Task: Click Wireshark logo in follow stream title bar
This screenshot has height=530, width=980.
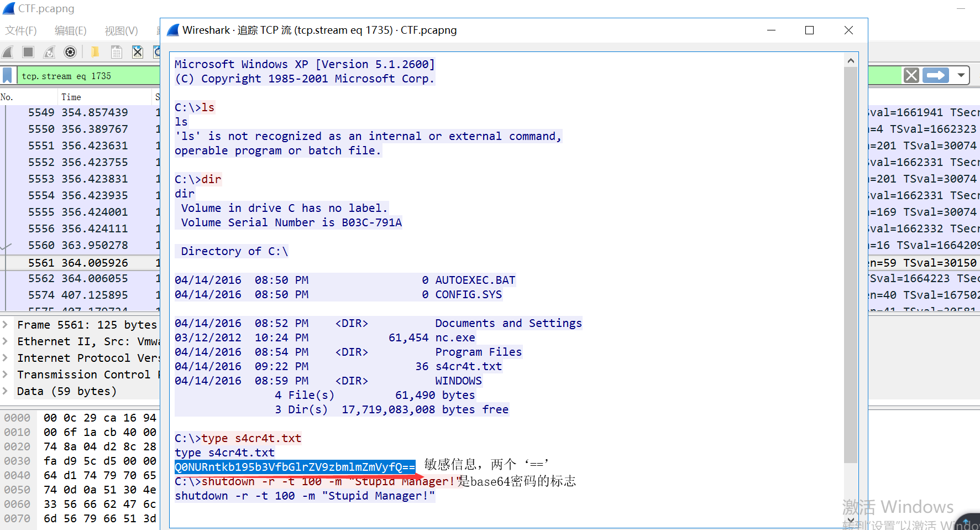Action: [x=173, y=30]
